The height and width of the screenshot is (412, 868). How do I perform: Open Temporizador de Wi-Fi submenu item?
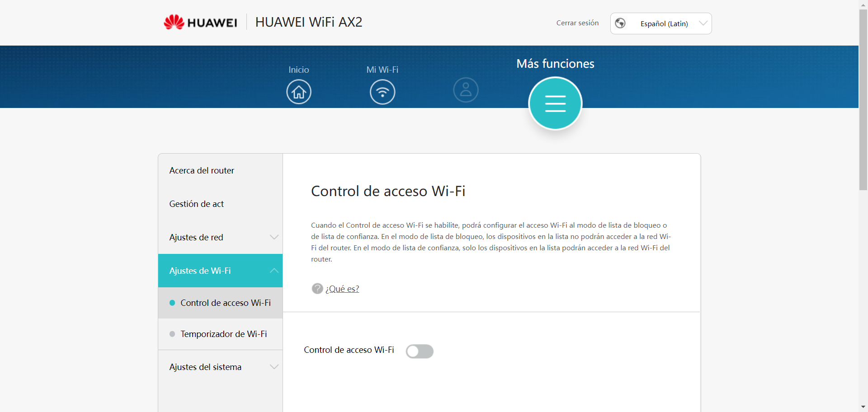[x=220, y=334]
